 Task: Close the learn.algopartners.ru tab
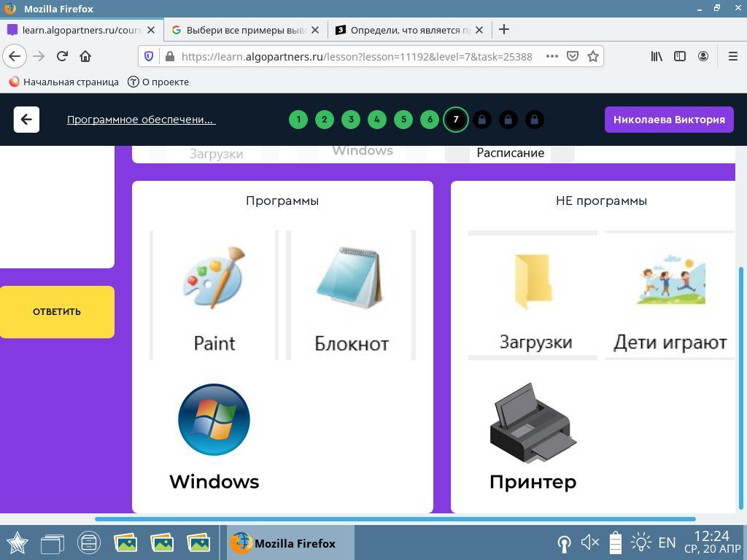(x=151, y=30)
